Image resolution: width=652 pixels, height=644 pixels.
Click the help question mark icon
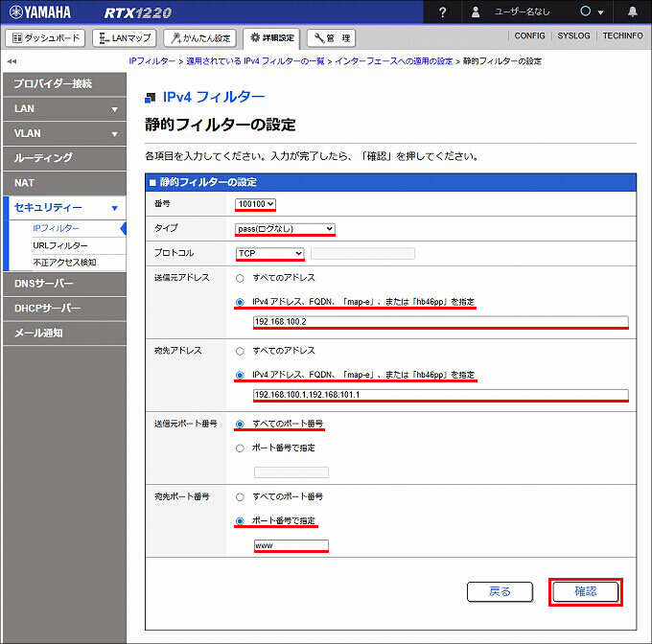coord(442,12)
